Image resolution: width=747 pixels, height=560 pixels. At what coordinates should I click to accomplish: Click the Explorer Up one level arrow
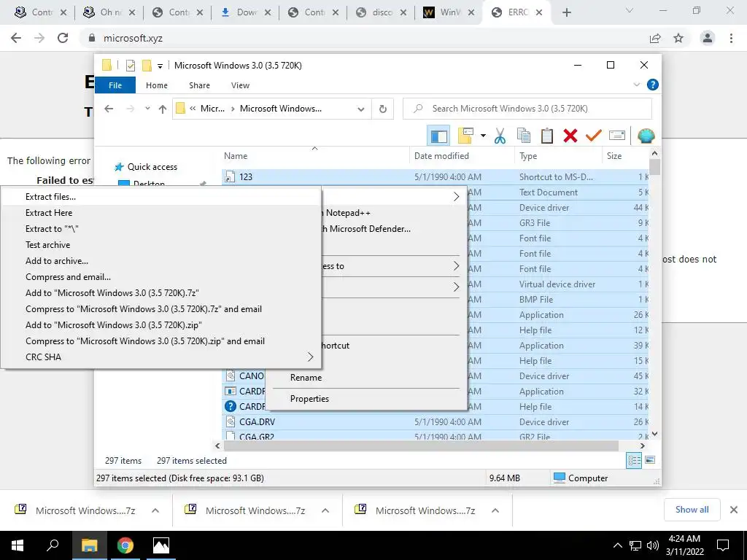click(163, 109)
